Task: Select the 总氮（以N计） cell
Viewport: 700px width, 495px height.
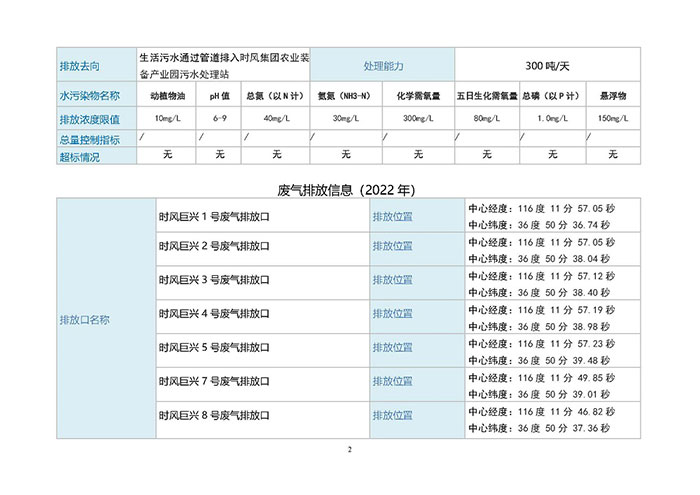Action: pos(276,96)
